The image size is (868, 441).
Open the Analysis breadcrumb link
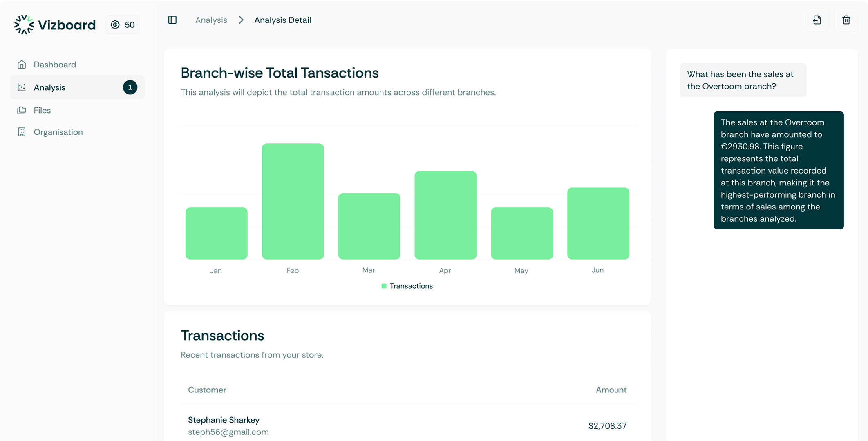click(211, 20)
